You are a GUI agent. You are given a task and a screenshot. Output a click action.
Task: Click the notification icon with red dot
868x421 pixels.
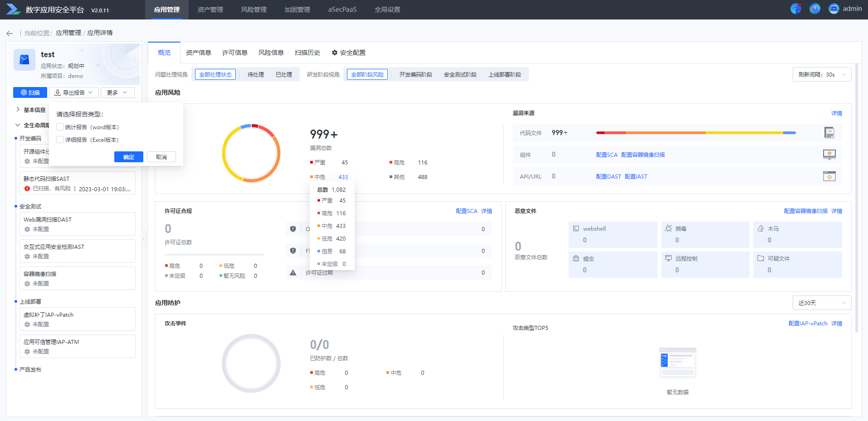coord(795,9)
